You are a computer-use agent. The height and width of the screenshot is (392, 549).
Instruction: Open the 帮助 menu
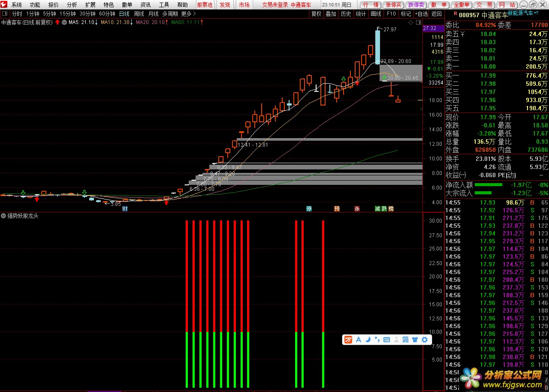click(x=183, y=5)
